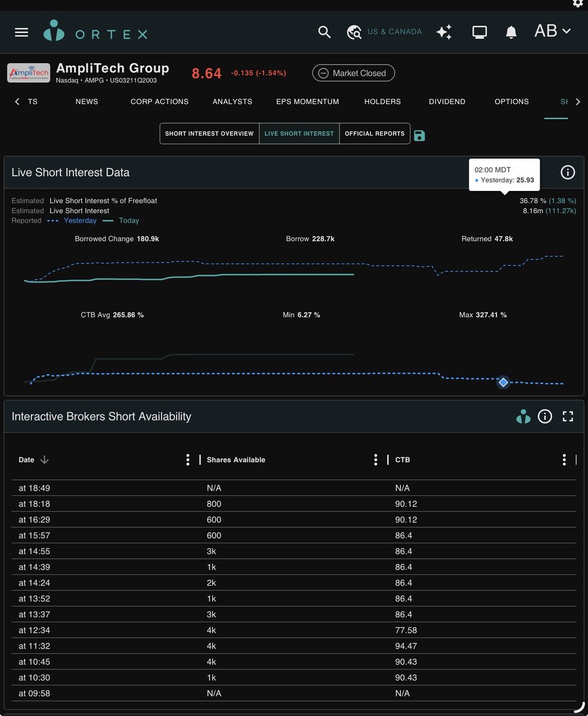Open the AI sparkle assistant icon
588x716 pixels.
tap(444, 32)
